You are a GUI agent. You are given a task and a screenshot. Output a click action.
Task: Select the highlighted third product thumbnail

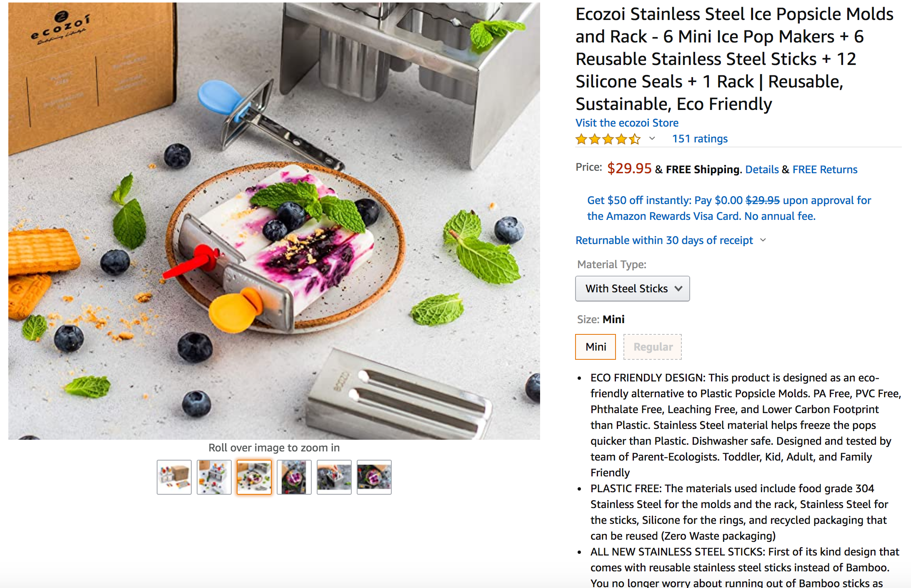(x=254, y=477)
